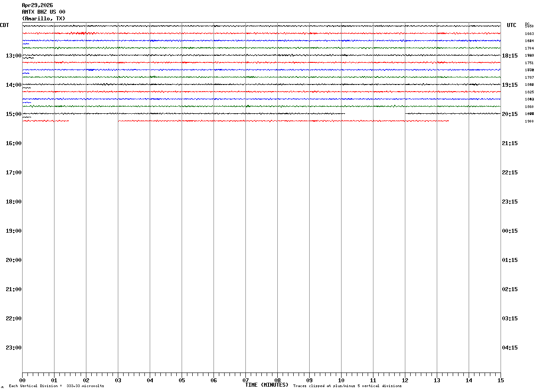Click the date label Apr29,2026
Screen dimensions: 536x392
(x=37, y=5)
